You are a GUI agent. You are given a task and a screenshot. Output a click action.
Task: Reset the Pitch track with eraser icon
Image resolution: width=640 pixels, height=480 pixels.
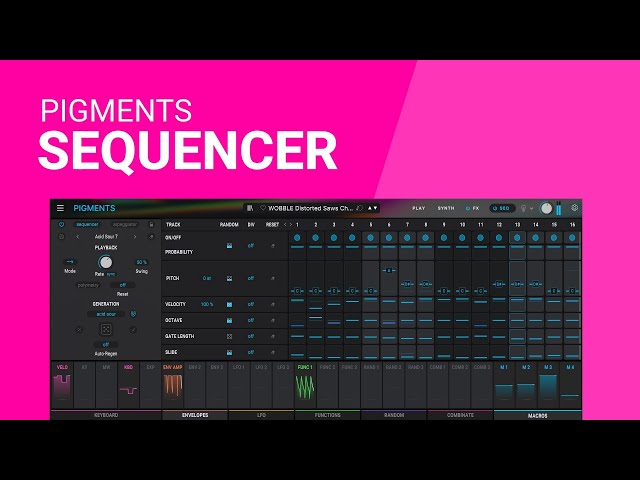click(x=273, y=278)
